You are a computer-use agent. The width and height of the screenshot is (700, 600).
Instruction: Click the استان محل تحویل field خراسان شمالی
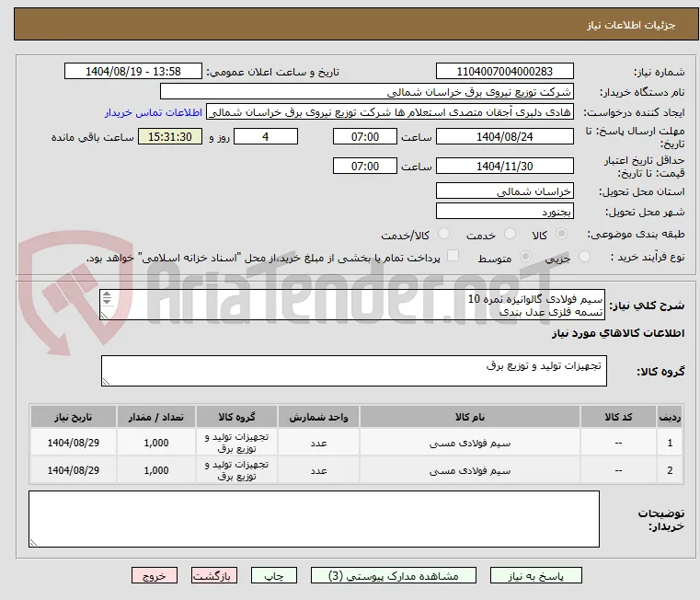pyautogui.click(x=504, y=191)
